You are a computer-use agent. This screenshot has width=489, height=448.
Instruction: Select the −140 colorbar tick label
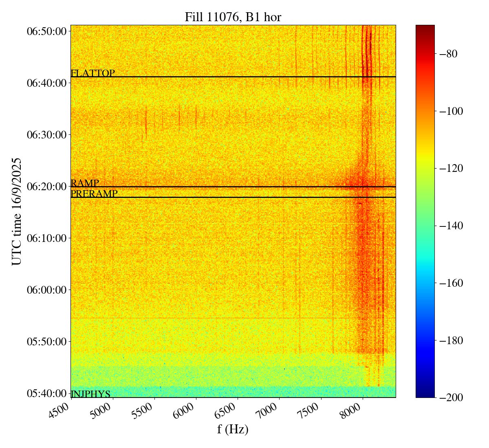(451, 226)
